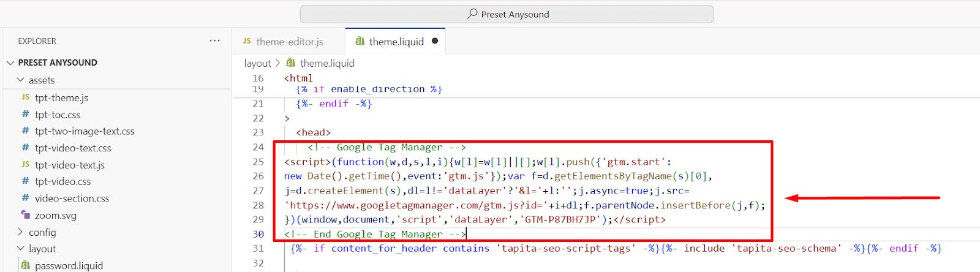This screenshot has width=980, height=272.
Task: Open tpt-toc.css file
Action: click(58, 115)
